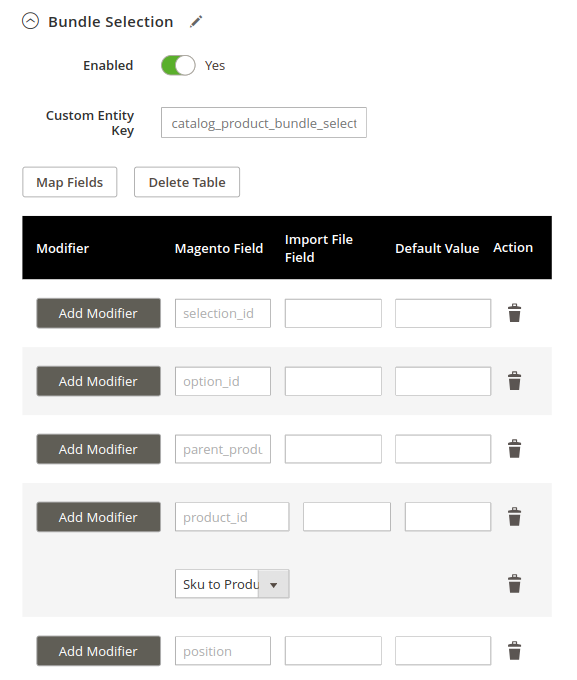
Task: Click Import File Field box for selection_id
Action: 333,313
